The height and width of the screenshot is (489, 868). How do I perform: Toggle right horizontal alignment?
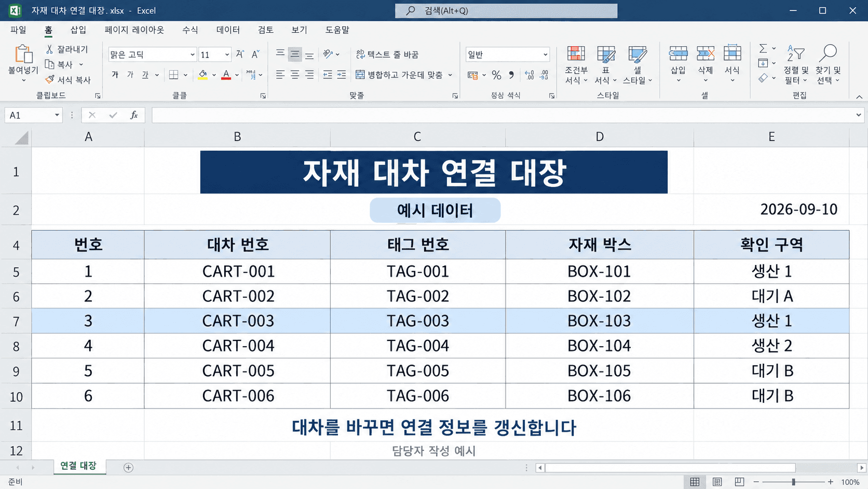point(309,75)
